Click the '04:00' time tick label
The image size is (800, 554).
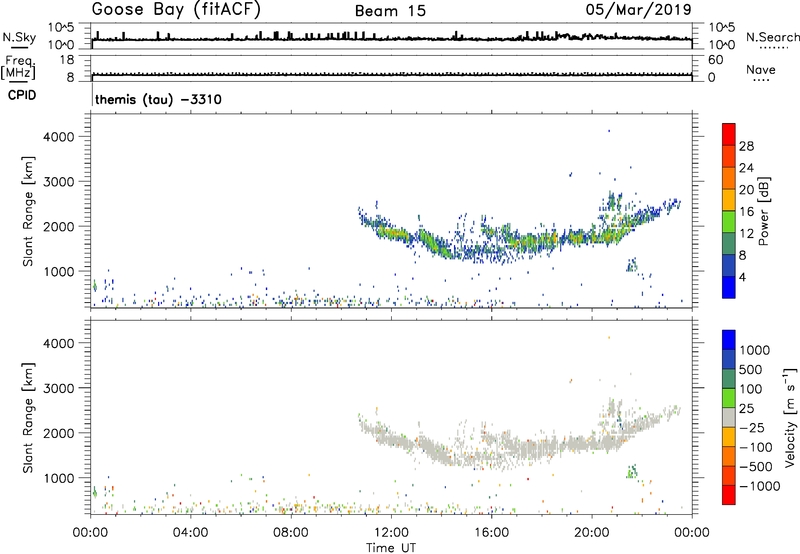point(190,533)
